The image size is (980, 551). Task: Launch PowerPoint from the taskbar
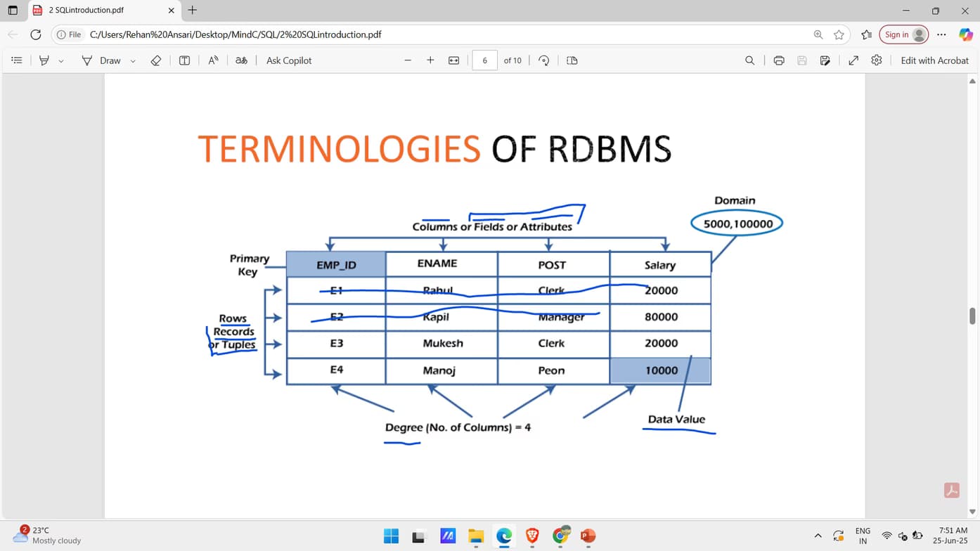click(588, 536)
